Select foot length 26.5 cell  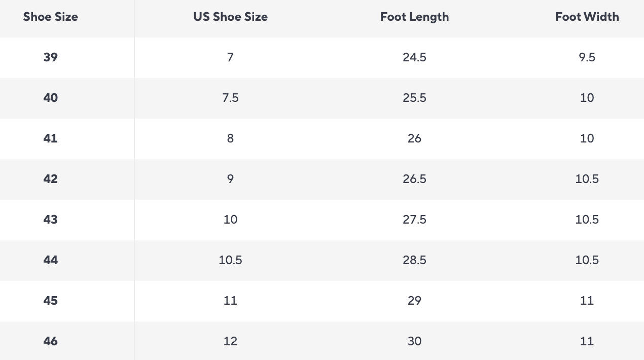[x=414, y=179]
